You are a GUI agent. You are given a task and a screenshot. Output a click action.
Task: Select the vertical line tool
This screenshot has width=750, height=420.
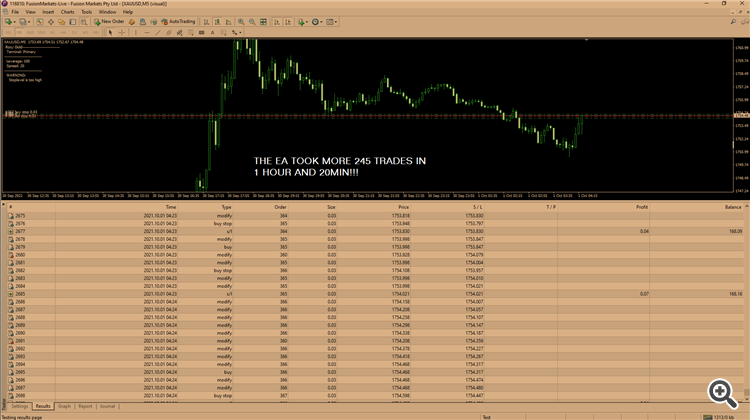click(136, 33)
